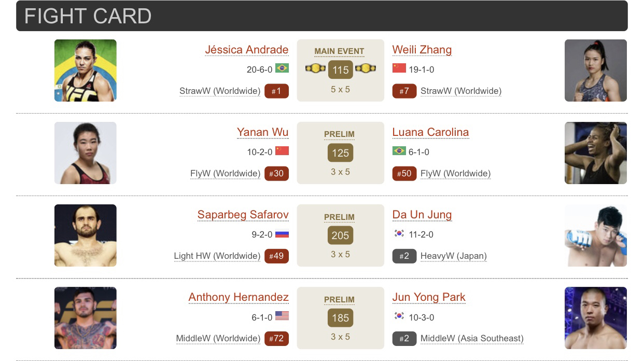The height and width of the screenshot is (361, 644).
Task: Click Weili Zhang's China flag icon
Action: coord(399,68)
